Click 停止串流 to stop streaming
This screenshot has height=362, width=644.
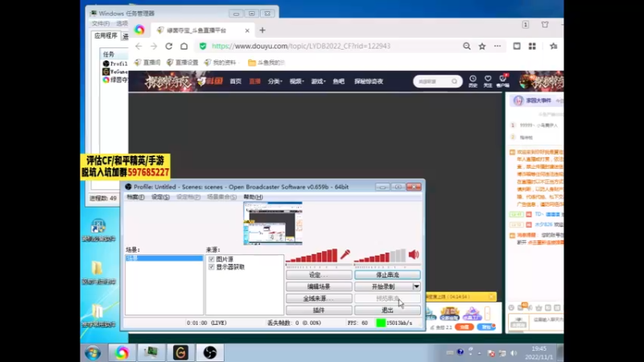click(387, 275)
